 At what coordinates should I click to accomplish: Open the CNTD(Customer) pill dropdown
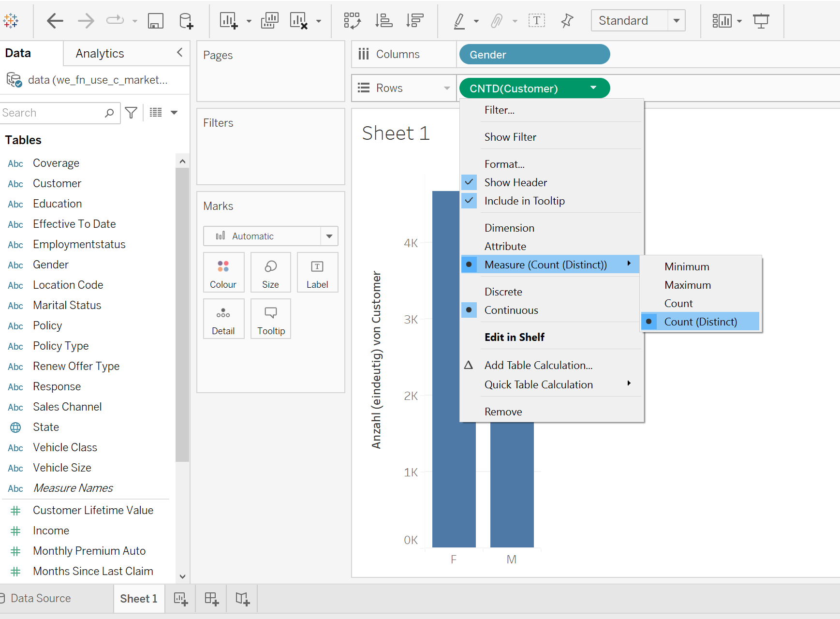coord(594,88)
